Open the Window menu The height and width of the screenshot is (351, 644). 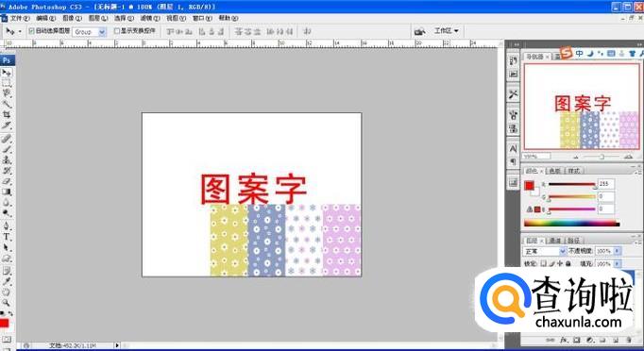click(x=202, y=19)
